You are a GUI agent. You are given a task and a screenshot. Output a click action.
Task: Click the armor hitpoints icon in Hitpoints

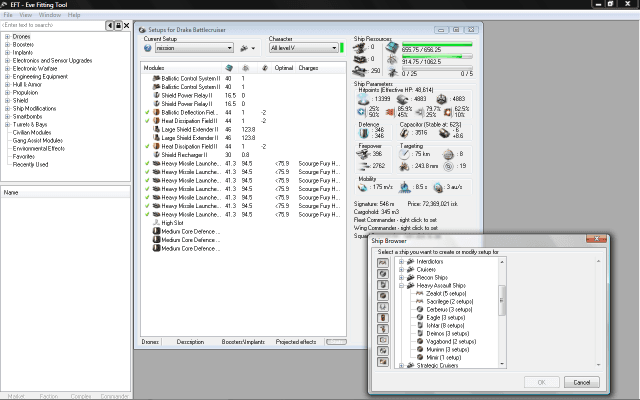coord(402,99)
